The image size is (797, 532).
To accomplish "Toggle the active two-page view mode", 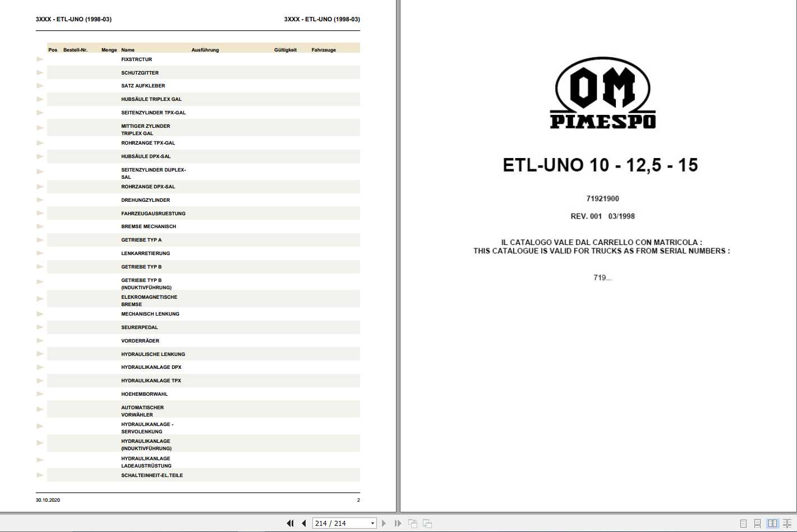I will (x=772, y=524).
